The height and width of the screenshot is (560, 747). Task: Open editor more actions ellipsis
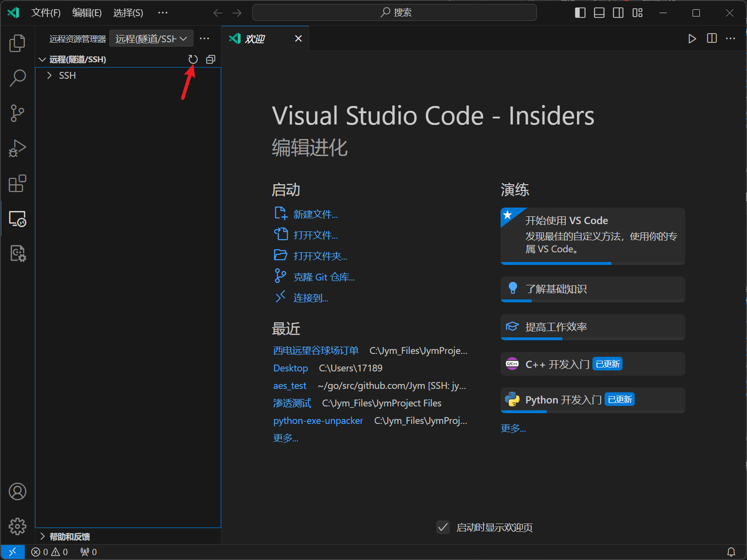click(730, 38)
